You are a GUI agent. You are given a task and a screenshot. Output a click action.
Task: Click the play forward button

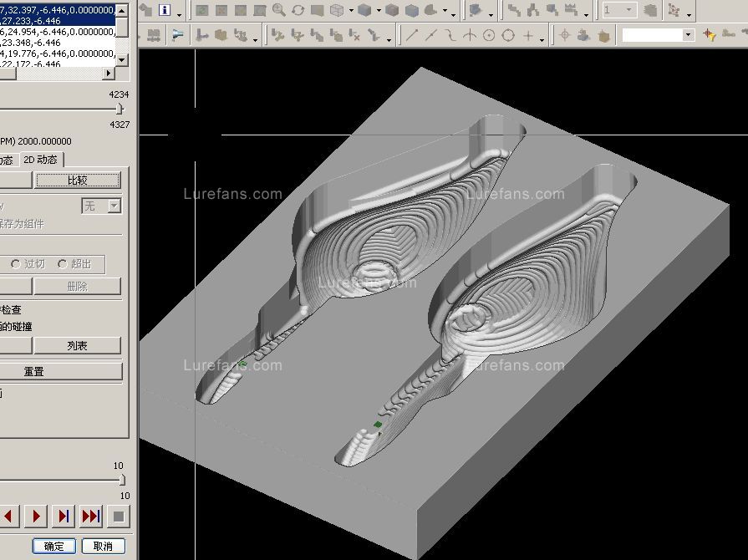(x=36, y=517)
